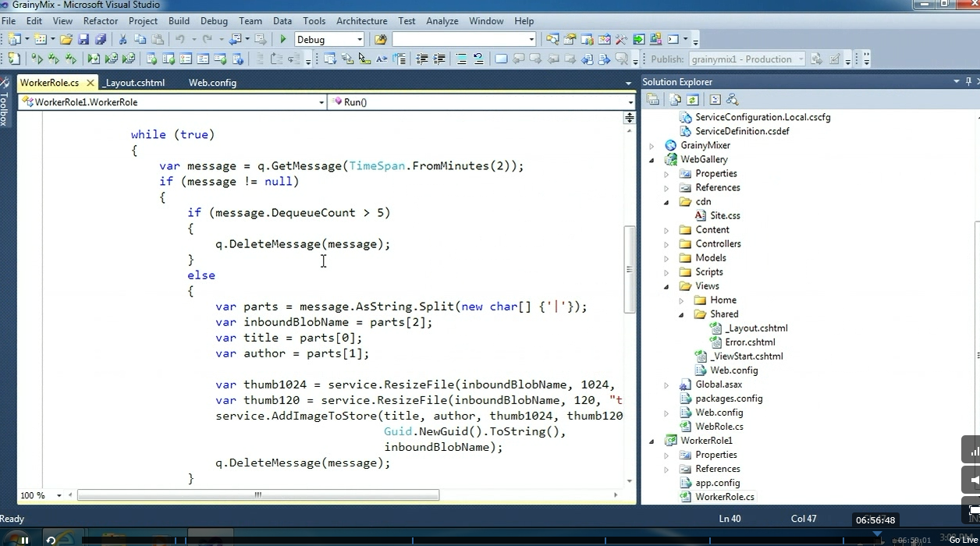
Task: Click the Save All toolbar icon
Action: [100, 40]
